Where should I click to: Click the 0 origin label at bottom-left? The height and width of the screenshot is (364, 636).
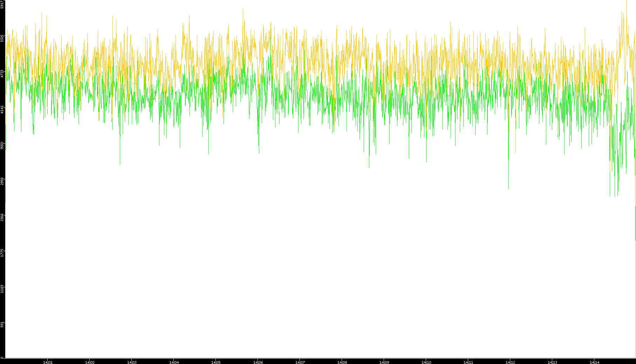2,358
